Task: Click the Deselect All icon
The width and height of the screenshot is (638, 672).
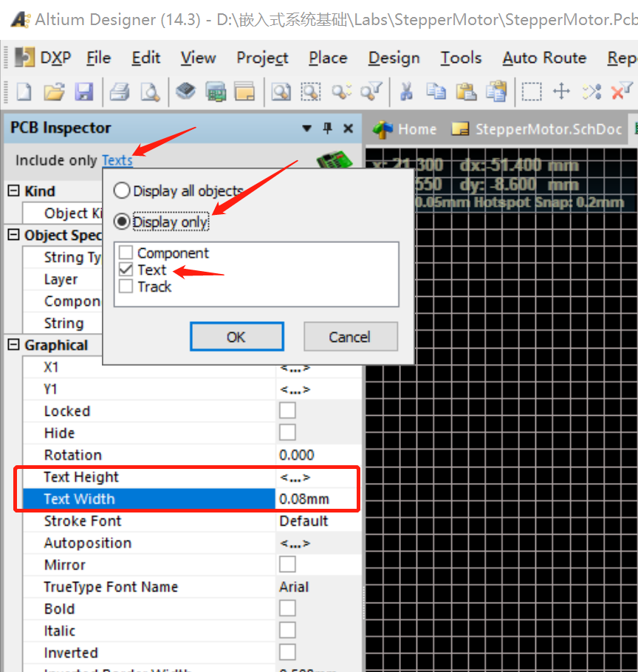Action: 591,92
